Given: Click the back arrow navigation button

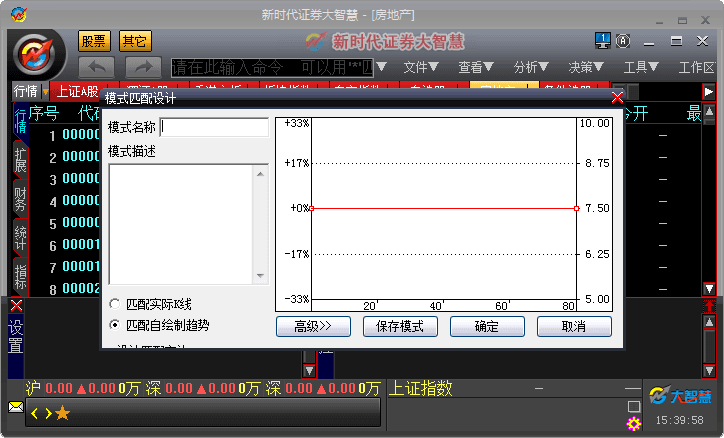Looking at the screenshot, I should [x=96, y=67].
